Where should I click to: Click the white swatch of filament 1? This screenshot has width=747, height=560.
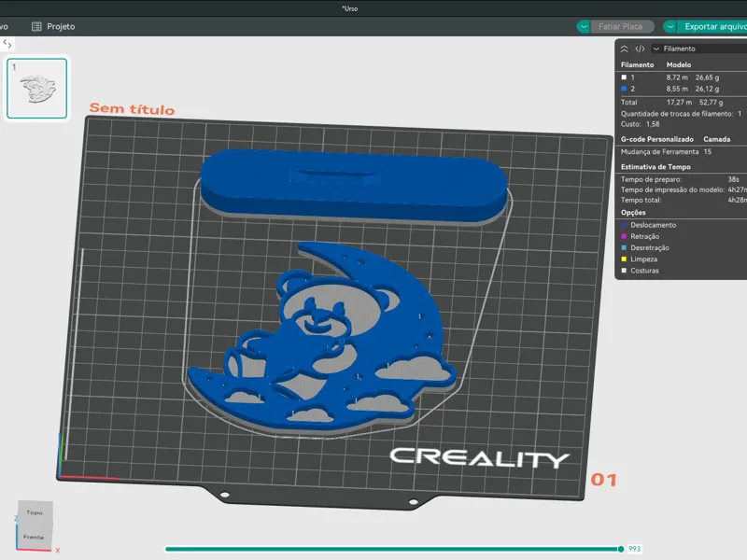624,77
